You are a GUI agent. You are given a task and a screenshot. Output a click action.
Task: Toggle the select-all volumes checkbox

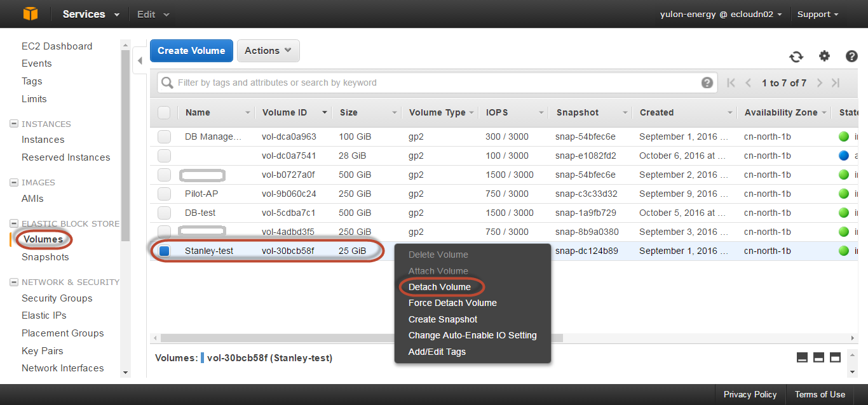tap(164, 112)
